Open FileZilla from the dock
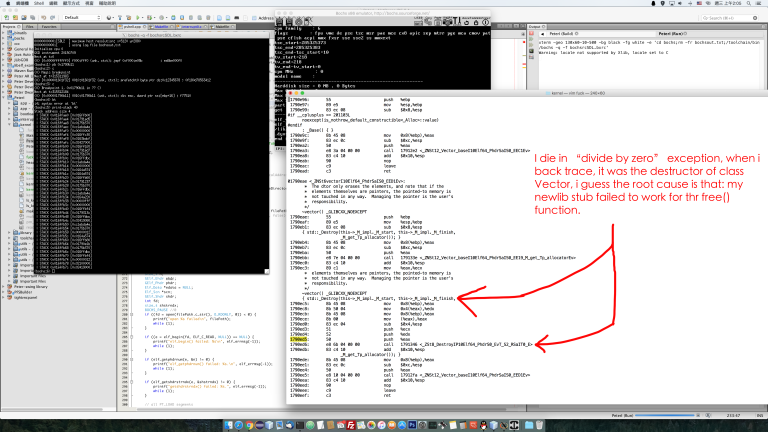768x432 pixels. coord(351,425)
